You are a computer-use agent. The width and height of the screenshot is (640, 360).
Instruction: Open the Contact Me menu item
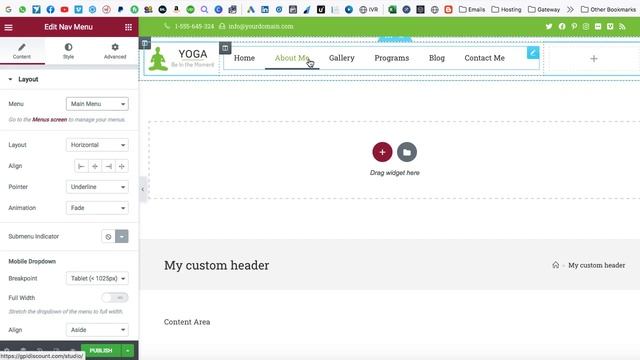pyautogui.click(x=484, y=58)
